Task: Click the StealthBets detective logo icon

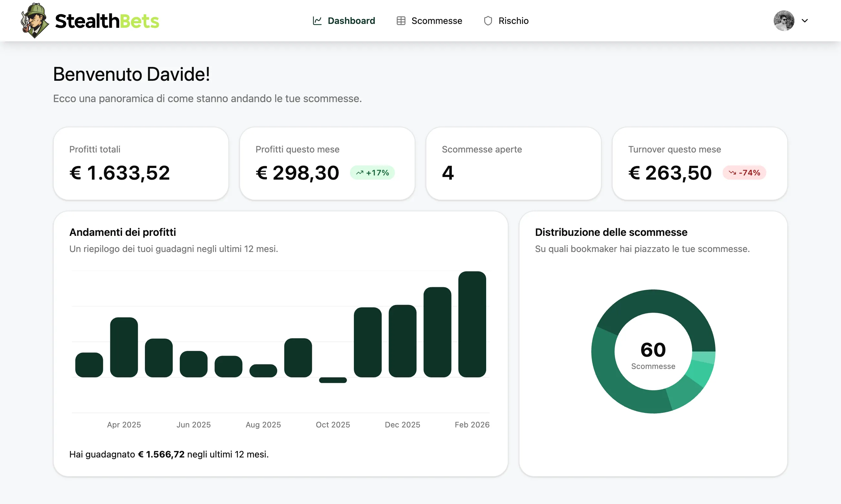Action: [34, 20]
